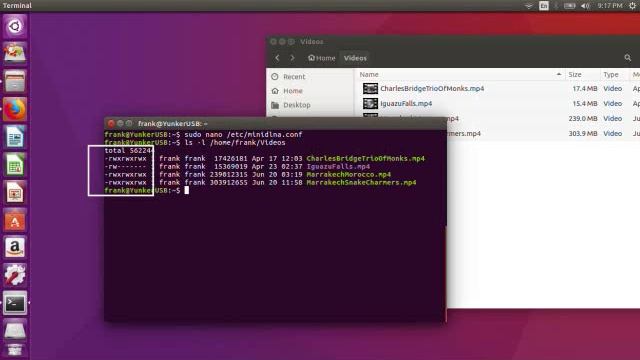Click the CharlesBridgeTrioOfMonks.mp4 video thumbnail
The height and width of the screenshot is (360, 640).
click(x=370, y=89)
